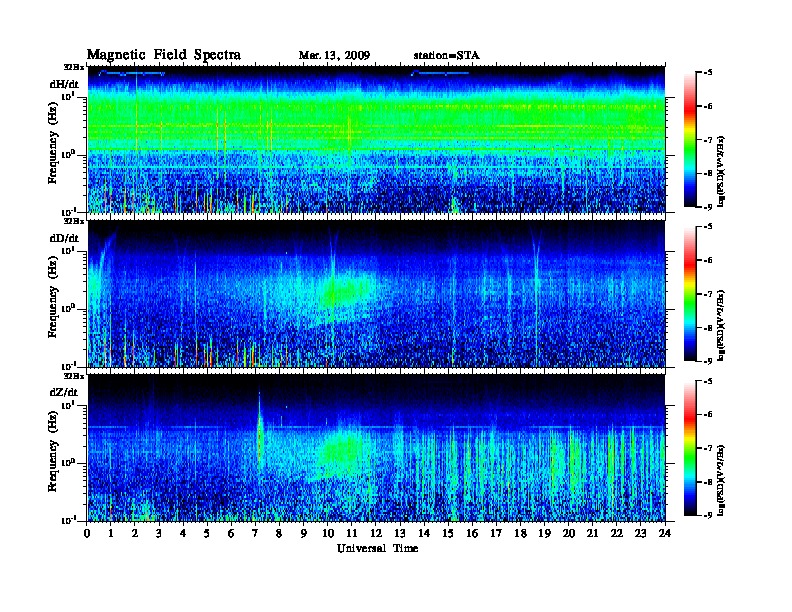The height and width of the screenshot is (612, 792).
Task: Click inside the dH/dt spectrogram plot
Action: [x=376, y=139]
